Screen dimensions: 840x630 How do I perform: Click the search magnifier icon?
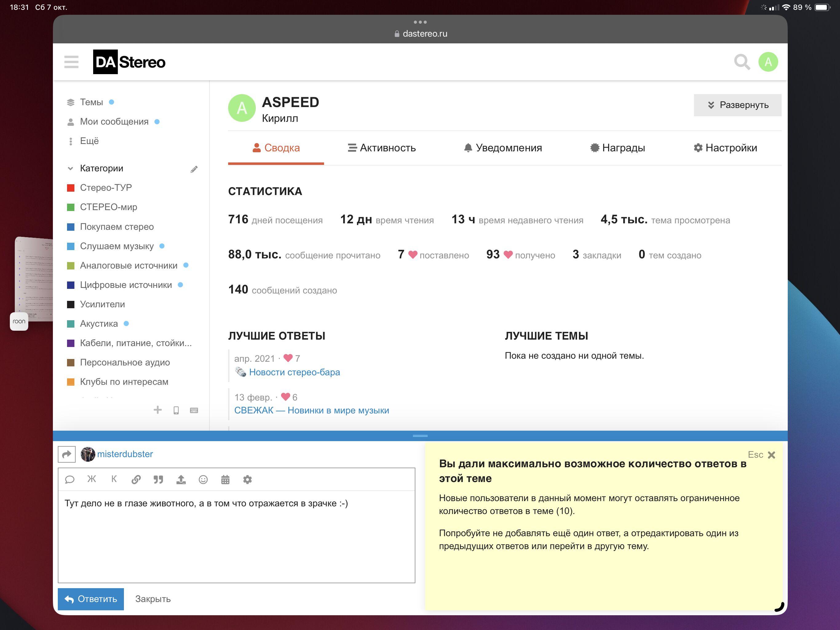pyautogui.click(x=742, y=62)
